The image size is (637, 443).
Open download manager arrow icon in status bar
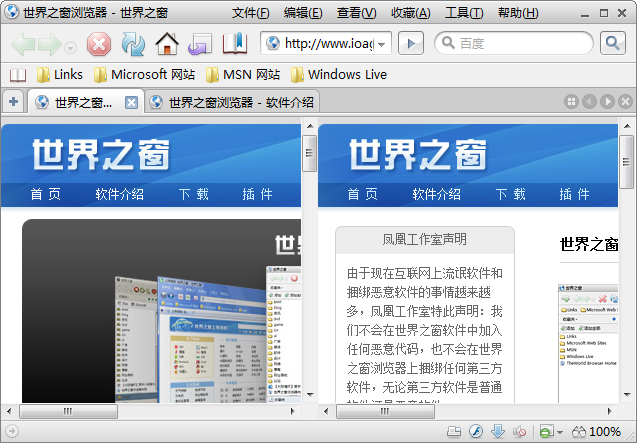[x=498, y=431]
